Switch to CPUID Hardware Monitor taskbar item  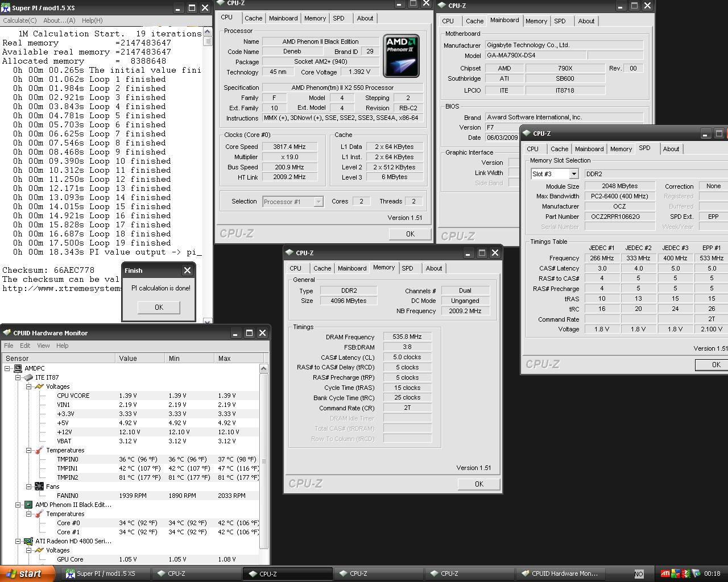[561, 573]
